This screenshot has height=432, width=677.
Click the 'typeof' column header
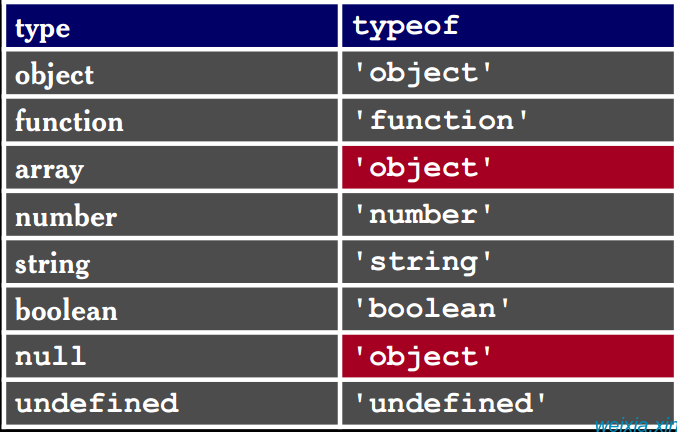(508, 26)
